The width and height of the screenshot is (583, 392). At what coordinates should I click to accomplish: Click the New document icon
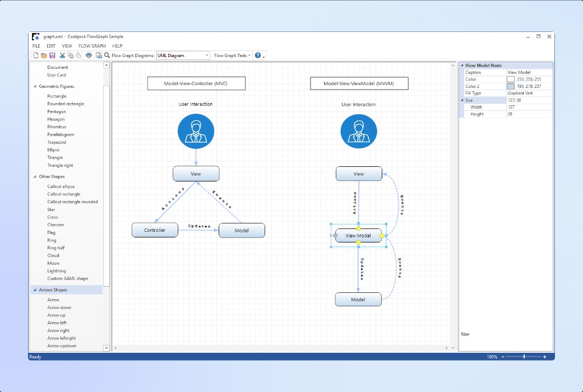[36, 55]
